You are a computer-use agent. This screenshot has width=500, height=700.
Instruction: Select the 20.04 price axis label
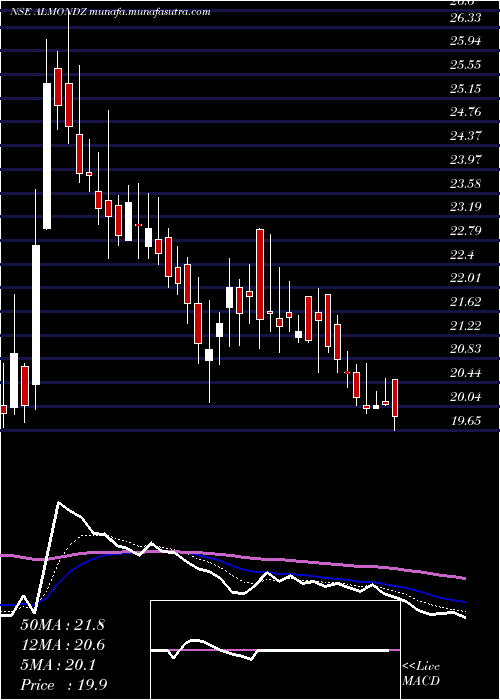coord(465,396)
